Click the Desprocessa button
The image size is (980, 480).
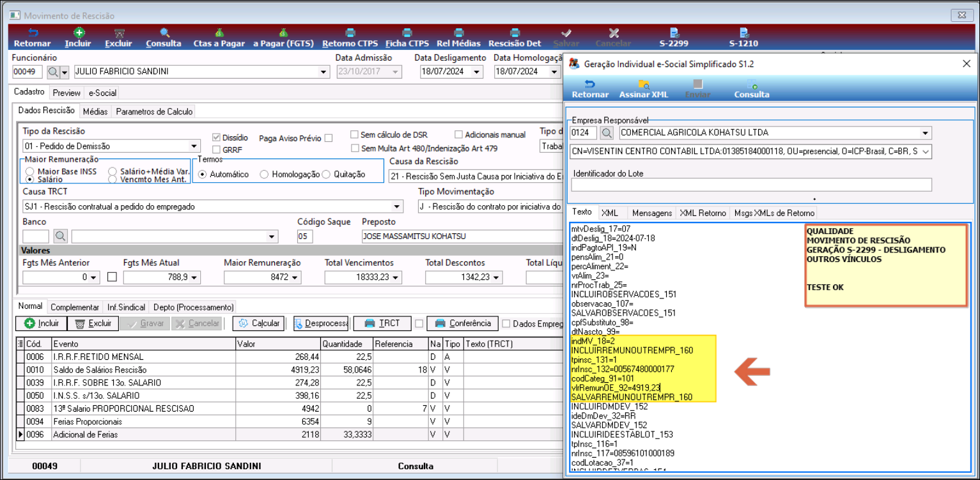coord(321,323)
